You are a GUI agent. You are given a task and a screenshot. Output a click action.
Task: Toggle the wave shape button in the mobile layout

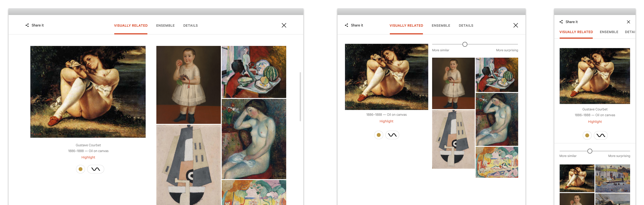(601, 136)
